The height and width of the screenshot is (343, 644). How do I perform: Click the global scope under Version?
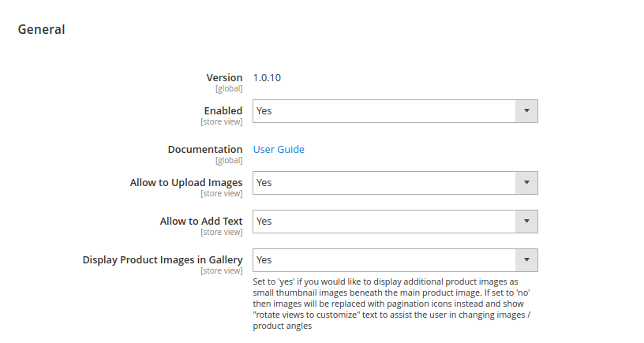pos(229,88)
